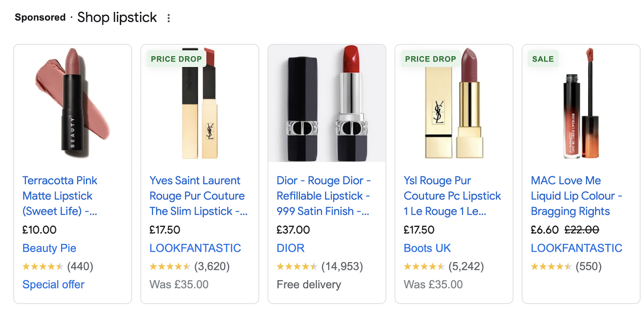Open Ysl Rouge Pur Couture Pc Lipstick link
Image resolution: width=644 pixels, height=312 pixels.
[452, 196]
